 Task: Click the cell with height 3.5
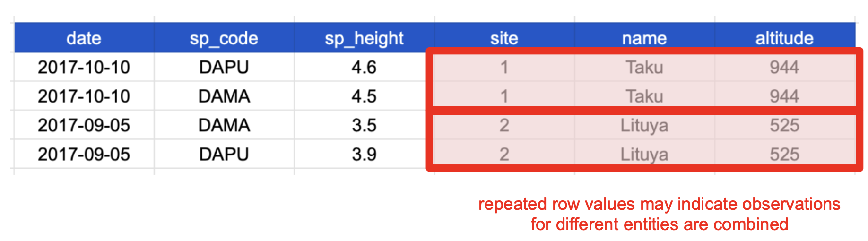click(364, 125)
